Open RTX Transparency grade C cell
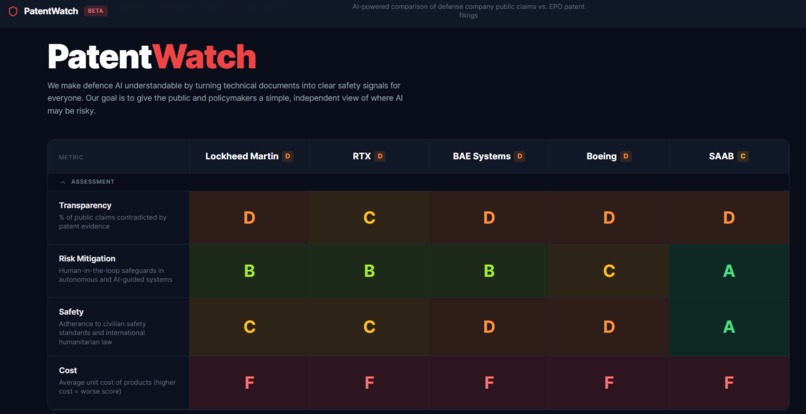The image size is (806, 414). coord(369,218)
